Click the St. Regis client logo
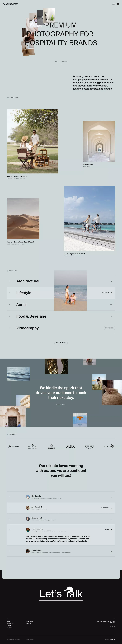This screenshot has height=644, width=122. 13,446
